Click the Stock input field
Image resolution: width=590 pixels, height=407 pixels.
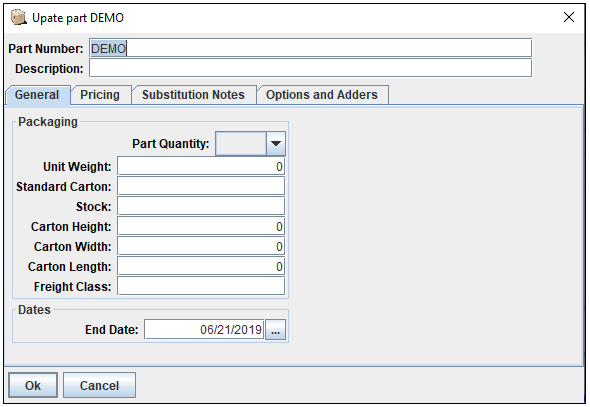(x=201, y=206)
